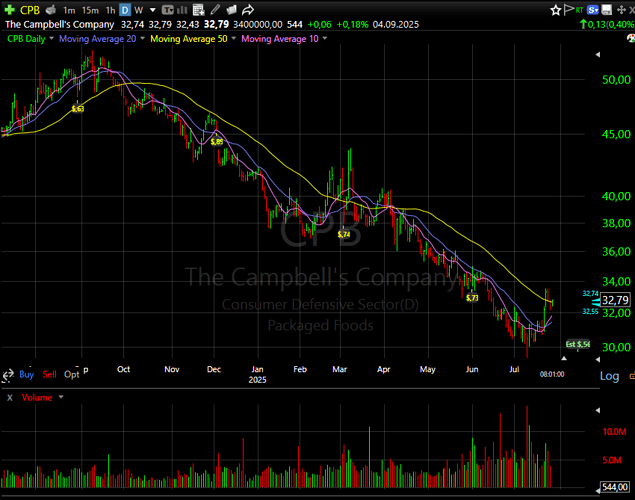Open the Volume indicator dropdown arrow
This screenshot has height=500, width=635.
[x=61, y=397]
